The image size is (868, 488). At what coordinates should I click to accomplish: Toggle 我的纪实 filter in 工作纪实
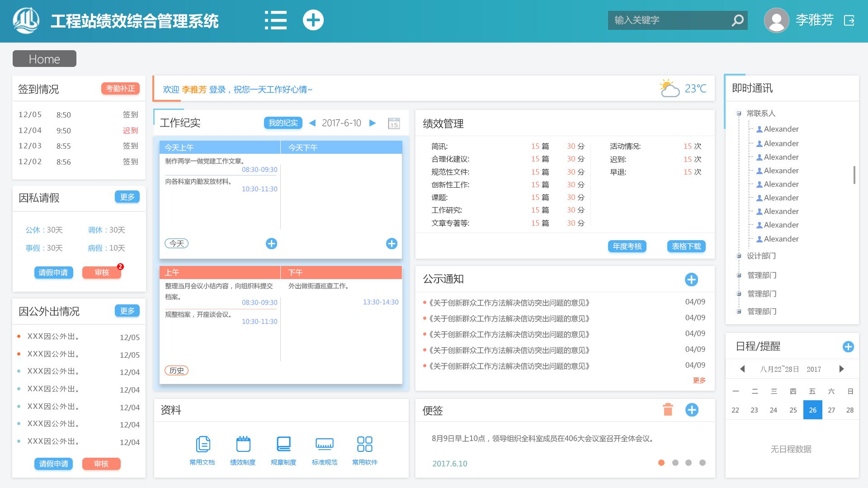[x=283, y=123]
